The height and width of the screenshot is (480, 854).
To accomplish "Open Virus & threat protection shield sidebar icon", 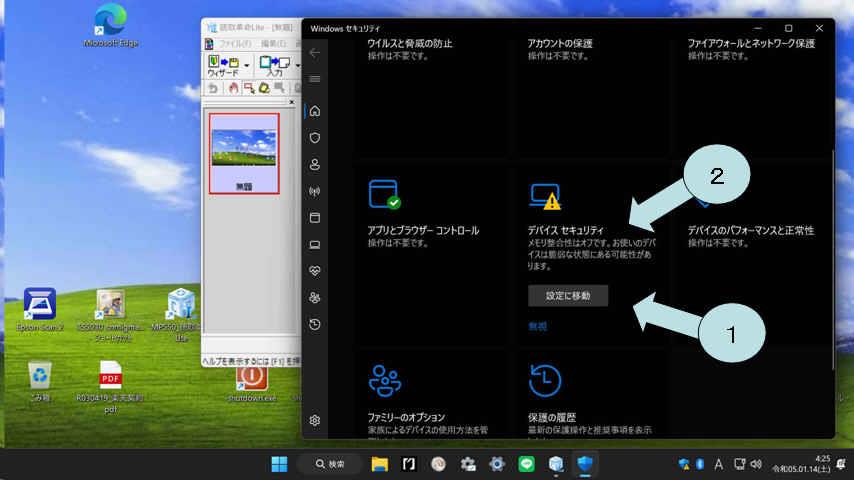I will [315, 138].
